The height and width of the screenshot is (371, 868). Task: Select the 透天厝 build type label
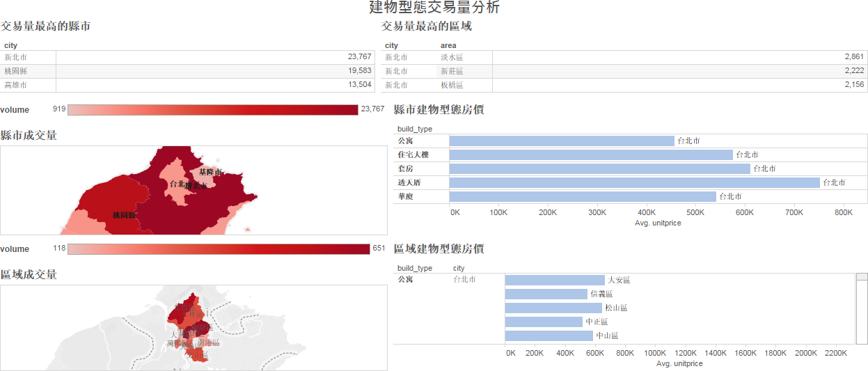click(409, 182)
